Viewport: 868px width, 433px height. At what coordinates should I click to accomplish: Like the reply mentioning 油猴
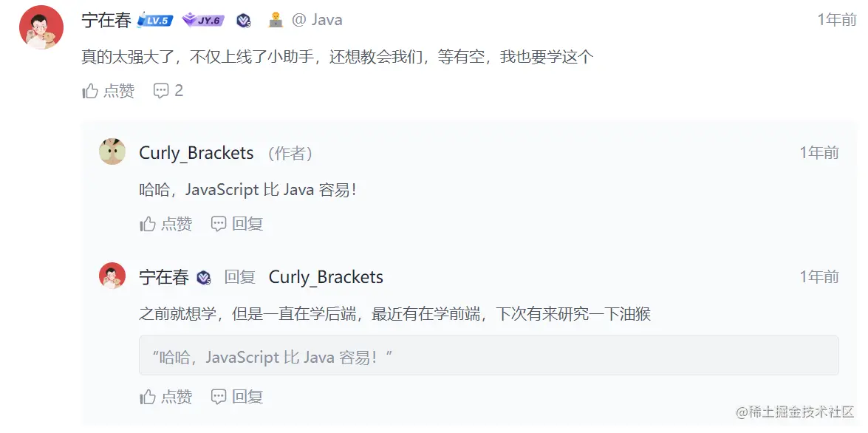pyautogui.click(x=166, y=397)
